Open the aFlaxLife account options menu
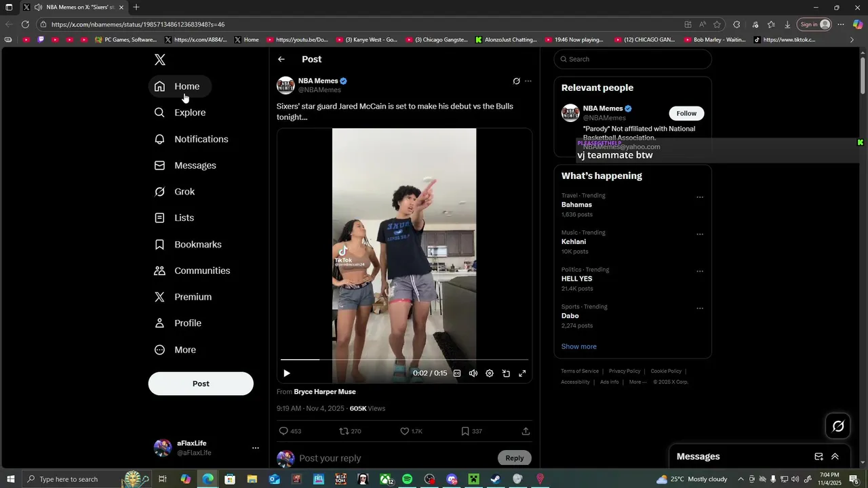The height and width of the screenshot is (488, 868). tap(256, 448)
